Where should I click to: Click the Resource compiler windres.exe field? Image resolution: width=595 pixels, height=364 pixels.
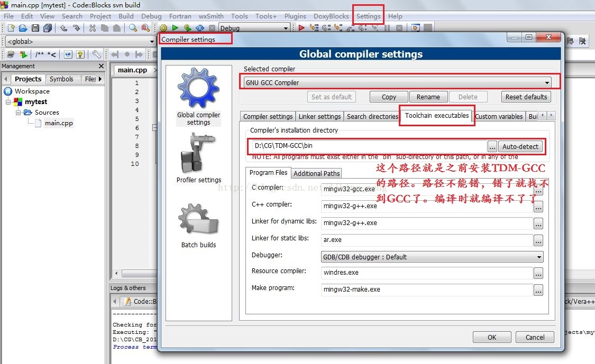coord(427,272)
